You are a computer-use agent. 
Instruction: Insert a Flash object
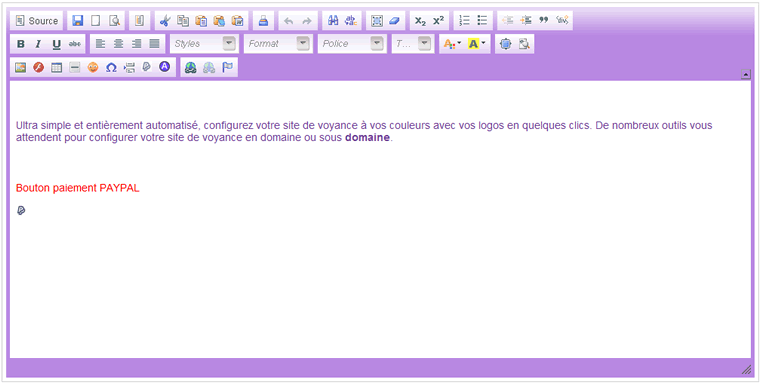38,67
